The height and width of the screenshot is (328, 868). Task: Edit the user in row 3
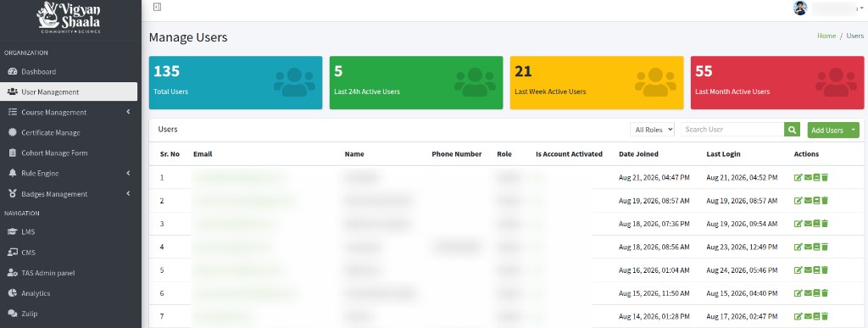(798, 224)
